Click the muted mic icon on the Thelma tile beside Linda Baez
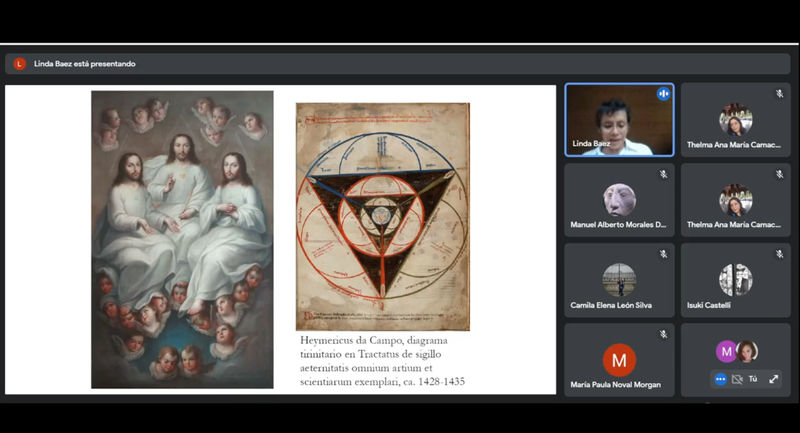Viewport: 800px width, 433px height. point(780,94)
